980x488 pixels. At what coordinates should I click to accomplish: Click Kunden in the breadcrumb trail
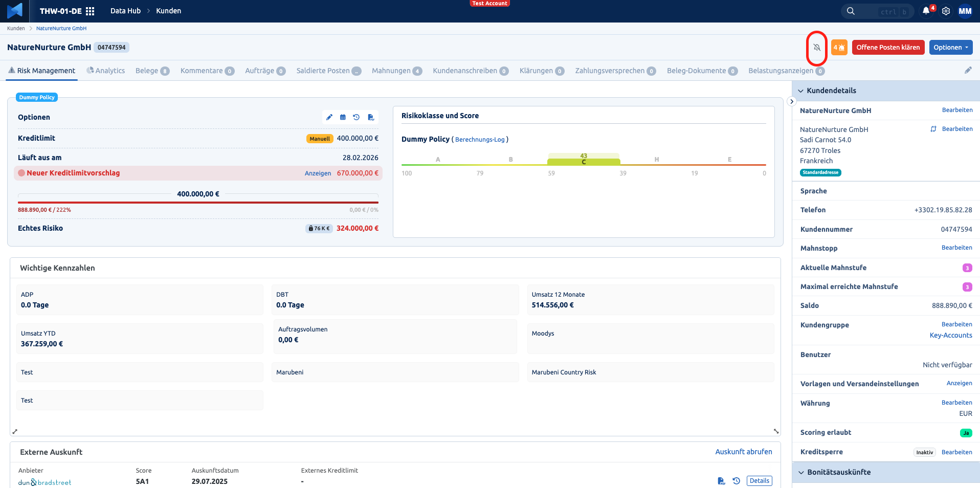(x=16, y=29)
